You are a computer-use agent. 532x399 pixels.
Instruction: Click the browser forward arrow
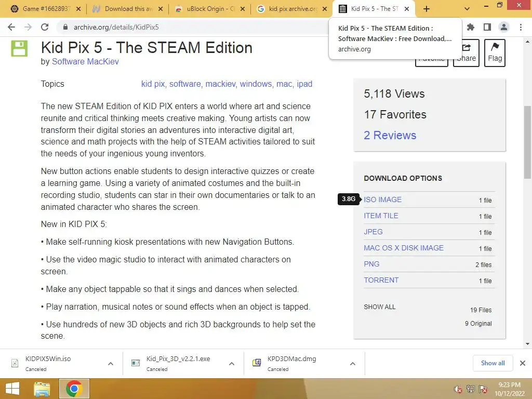point(28,27)
